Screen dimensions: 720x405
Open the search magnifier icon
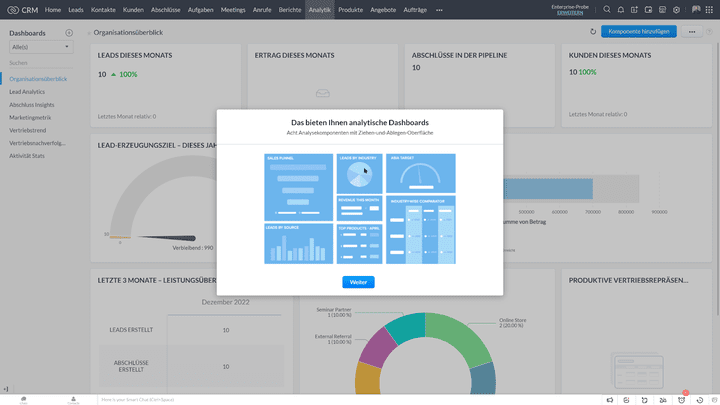[607, 9]
